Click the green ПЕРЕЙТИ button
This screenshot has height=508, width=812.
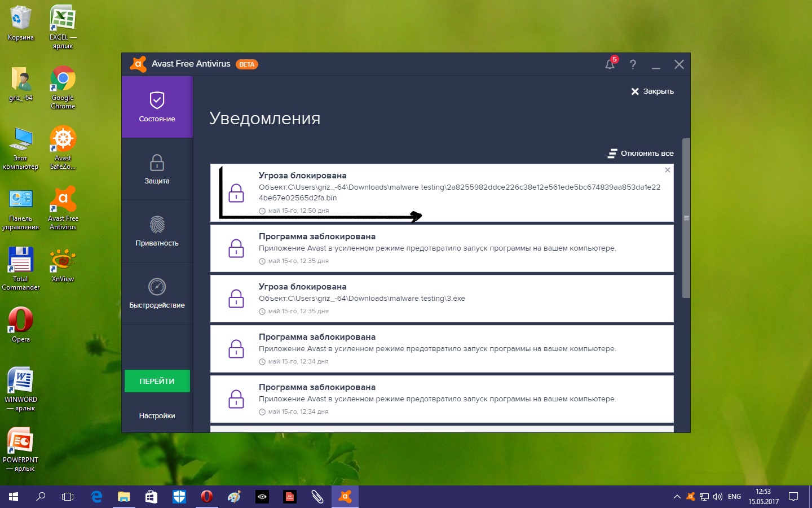157,381
